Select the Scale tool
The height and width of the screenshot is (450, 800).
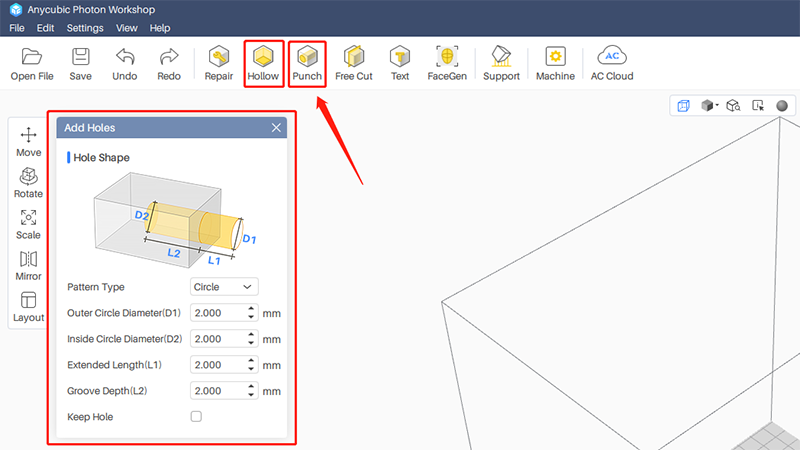pyautogui.click(x=29, y=224)
